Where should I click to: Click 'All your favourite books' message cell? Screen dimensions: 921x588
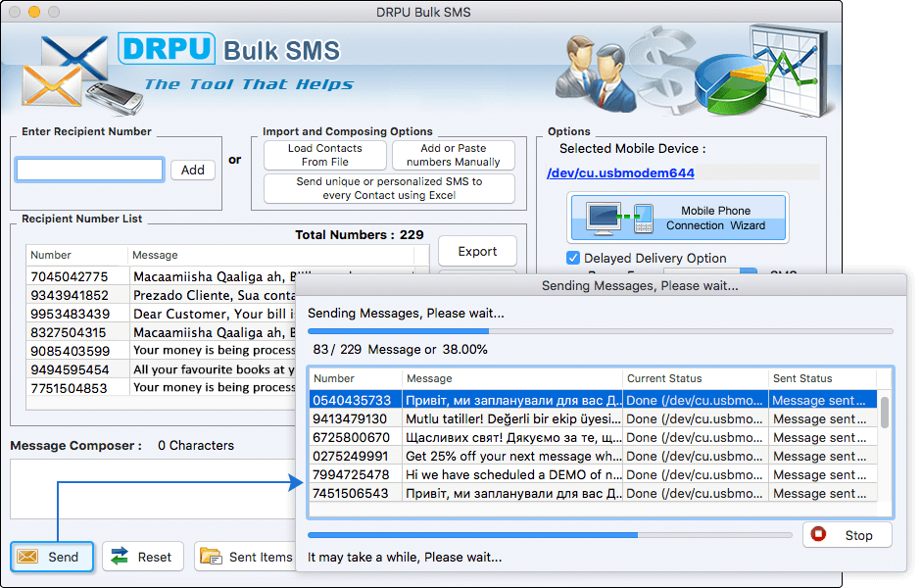pyautogui.click(x=213, y=369)
